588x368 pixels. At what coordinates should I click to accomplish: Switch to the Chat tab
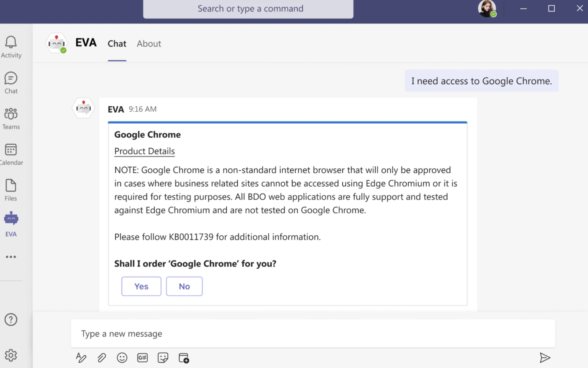point(117,43)
